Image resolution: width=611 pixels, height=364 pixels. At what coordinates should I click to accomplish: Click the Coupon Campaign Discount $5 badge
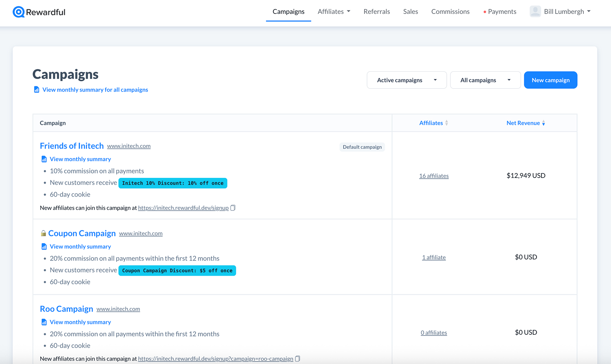coord(177,271)
